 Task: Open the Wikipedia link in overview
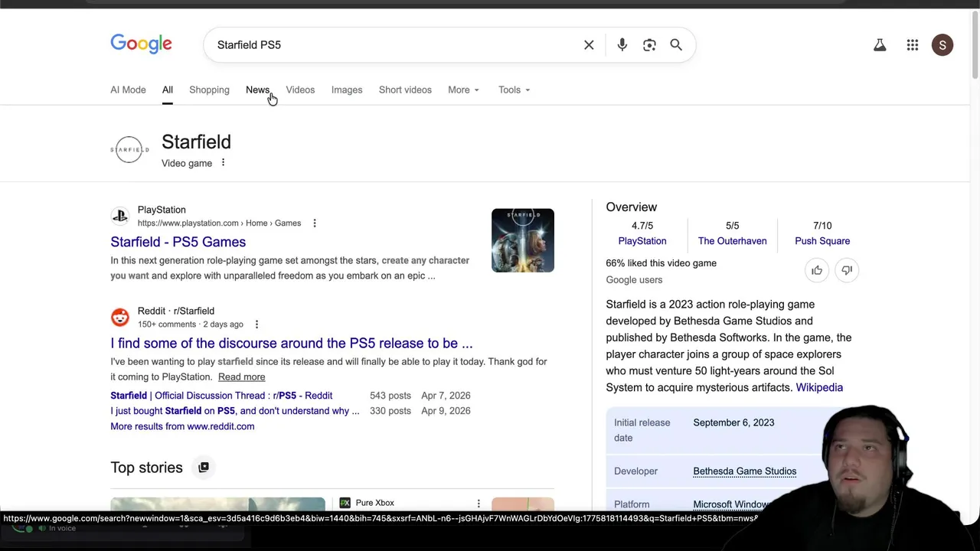tap(819, 387)
